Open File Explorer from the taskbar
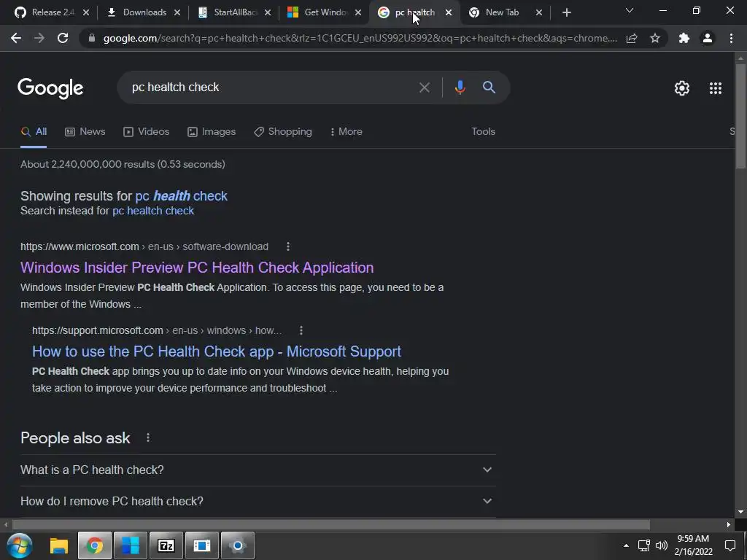747x560 pixels. click(59, 545)
